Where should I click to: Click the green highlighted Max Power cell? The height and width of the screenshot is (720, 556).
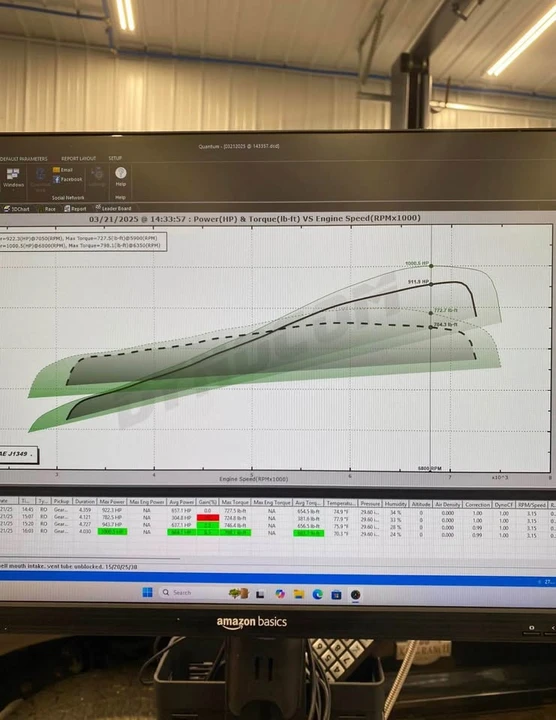[x=112, y=532]
